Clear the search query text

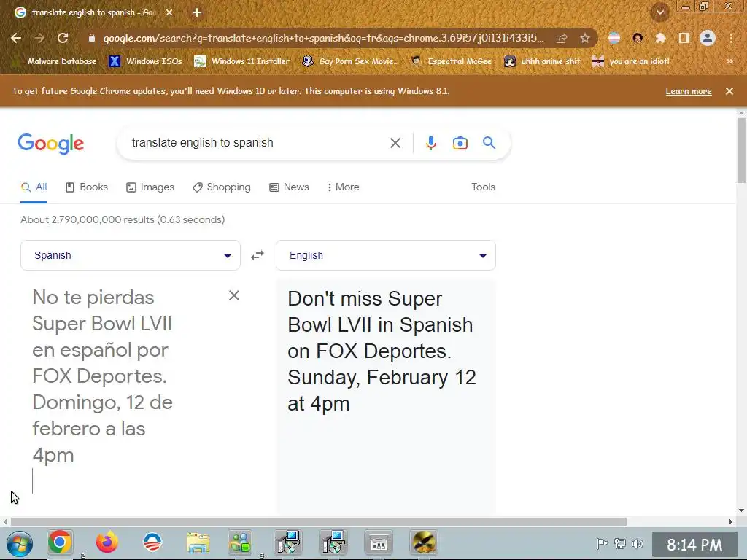(x=395, y=143)
